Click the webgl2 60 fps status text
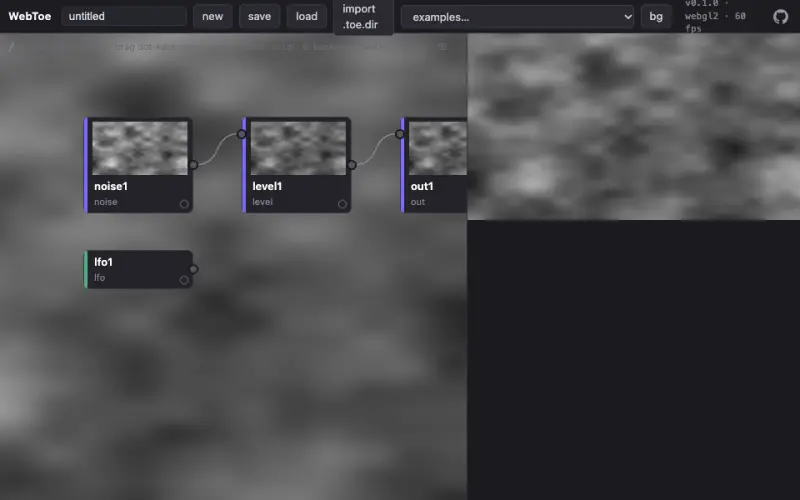The height and width of the screenshot is (500, 800). coord(715,16)
